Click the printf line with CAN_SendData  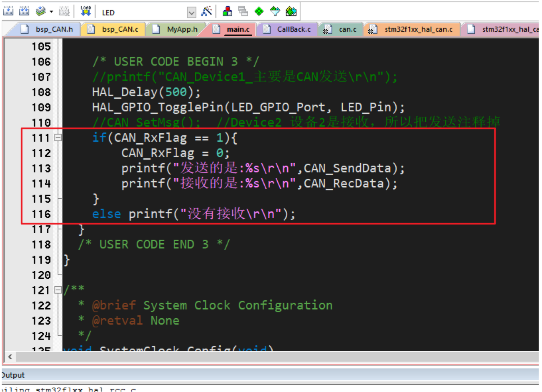click(263, 168)
